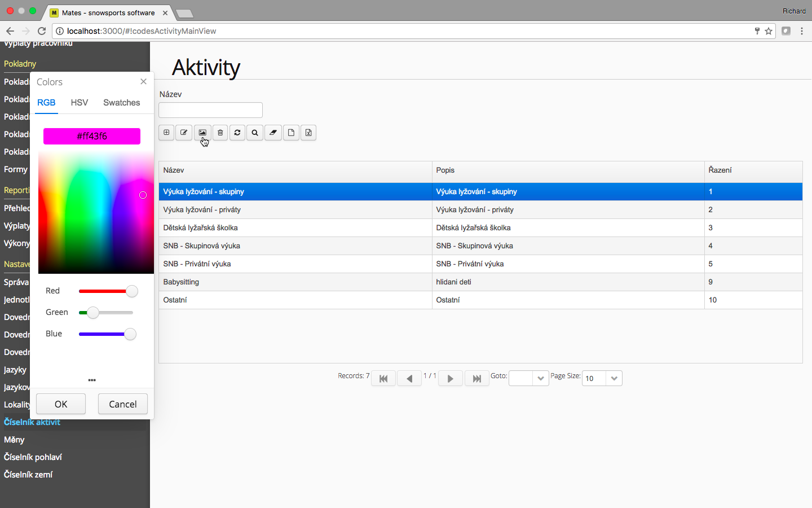
Task: Click the 'hlidani deti' description cell
Action: click(568, 282)
